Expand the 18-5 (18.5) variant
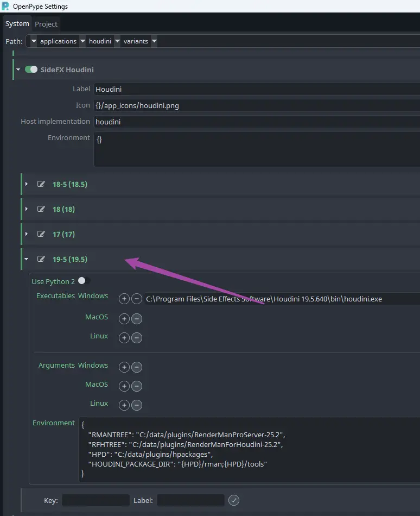Screen dimensions: 420x516 (x=27, y=184)
